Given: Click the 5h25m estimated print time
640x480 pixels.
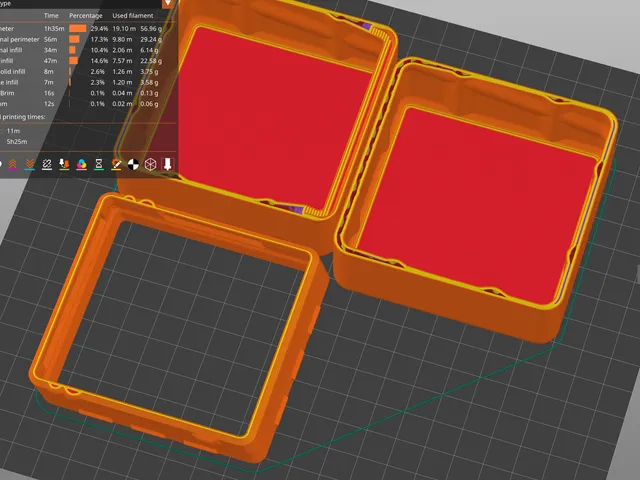Looking at the screenshot, I should [x=17, y=142].
